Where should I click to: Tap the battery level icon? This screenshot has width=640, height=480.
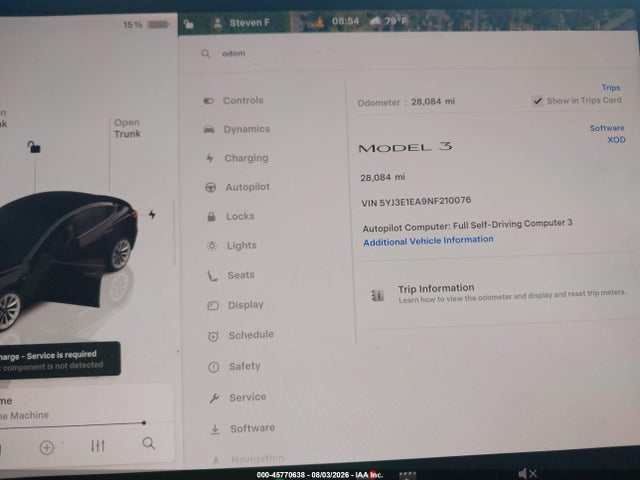(x=158, y=24)
